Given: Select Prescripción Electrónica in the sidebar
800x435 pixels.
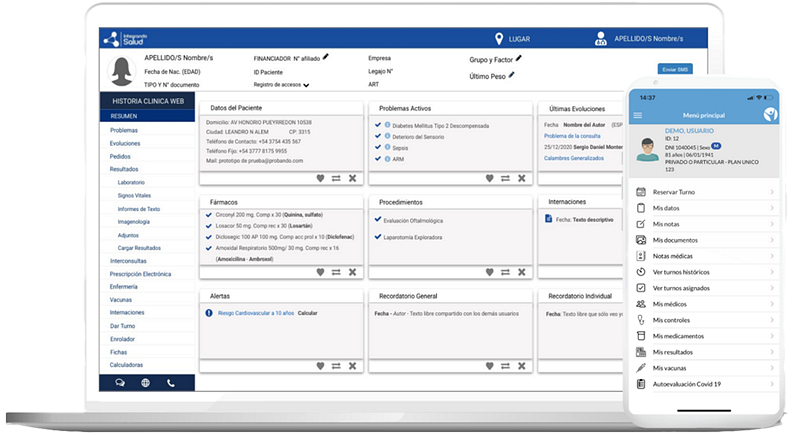Looking at the screenshot, I should pos(140,273).
